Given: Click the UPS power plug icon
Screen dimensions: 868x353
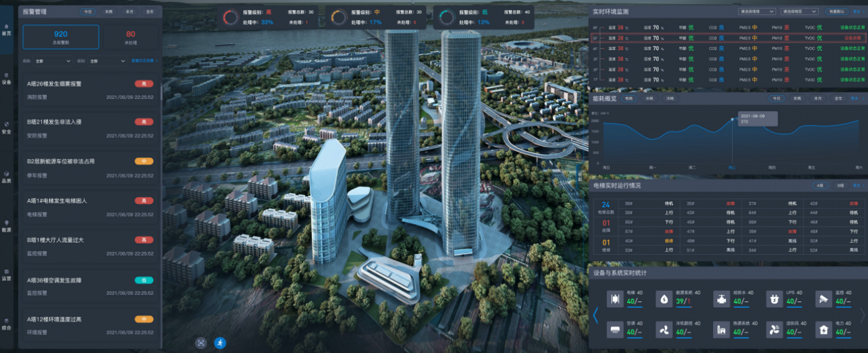Looking at the screenshot, I should coord(772,298).
